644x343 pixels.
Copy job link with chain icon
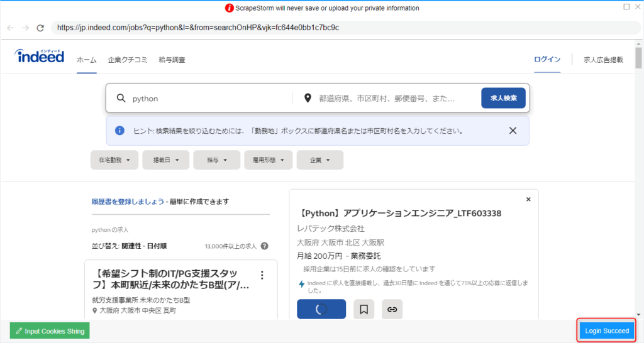point(392,309)
